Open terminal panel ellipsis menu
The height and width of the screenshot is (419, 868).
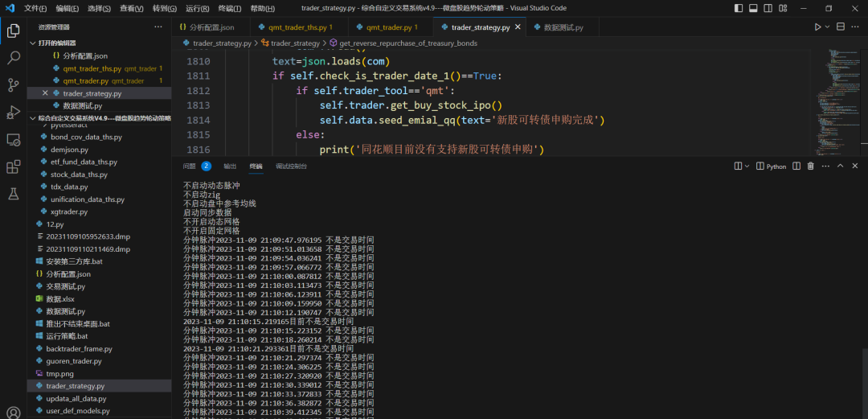tap(825, 166)
